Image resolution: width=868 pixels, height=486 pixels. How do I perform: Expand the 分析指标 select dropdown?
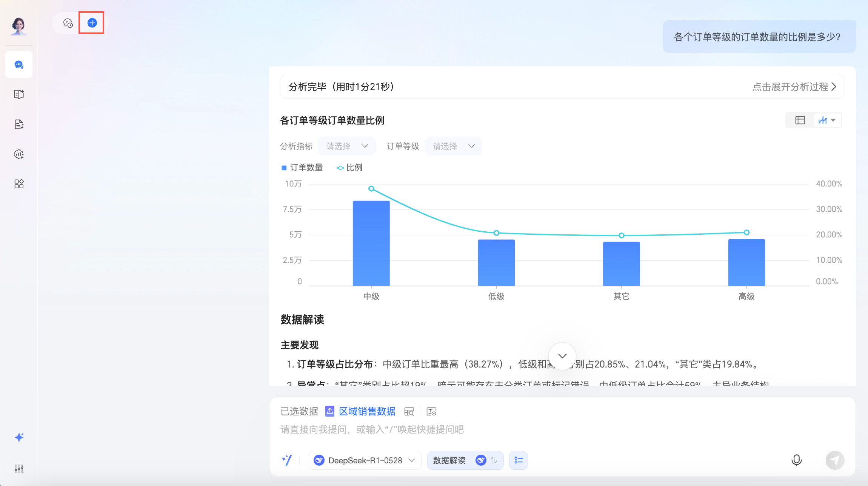point(347,146)
